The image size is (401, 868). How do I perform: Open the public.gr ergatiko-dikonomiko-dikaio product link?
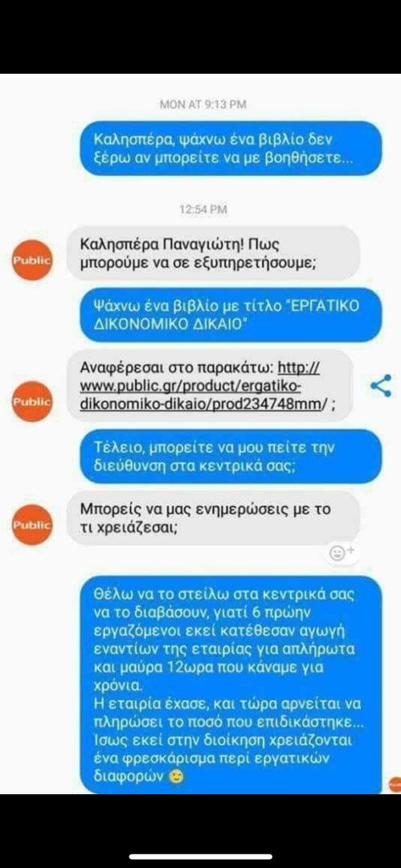200,386
